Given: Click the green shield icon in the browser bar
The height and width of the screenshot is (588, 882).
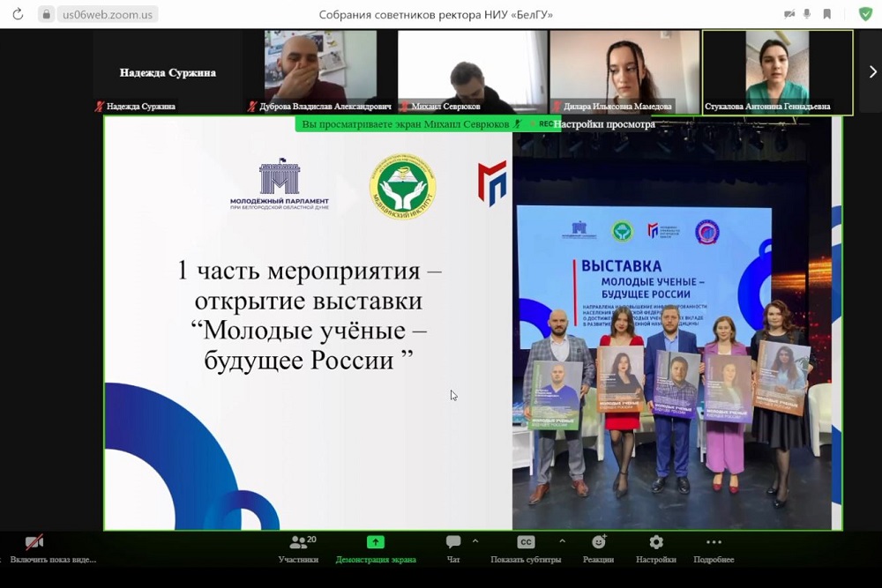Looking at the screenshot, I should tap(865, 14).
